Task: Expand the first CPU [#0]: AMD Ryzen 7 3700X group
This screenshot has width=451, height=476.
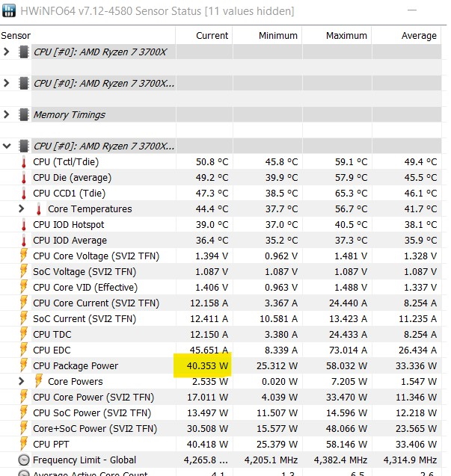Action: point(6,52)
